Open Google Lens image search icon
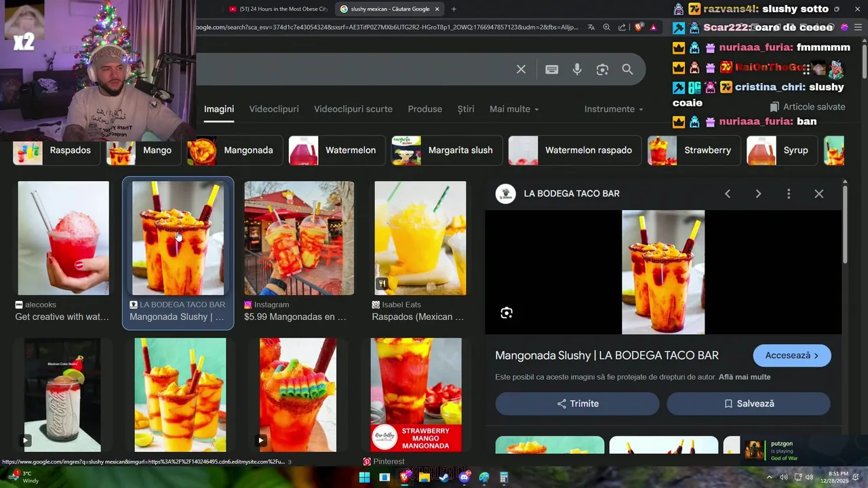Viewport: 868px width, 488px height. pos(602,69)
